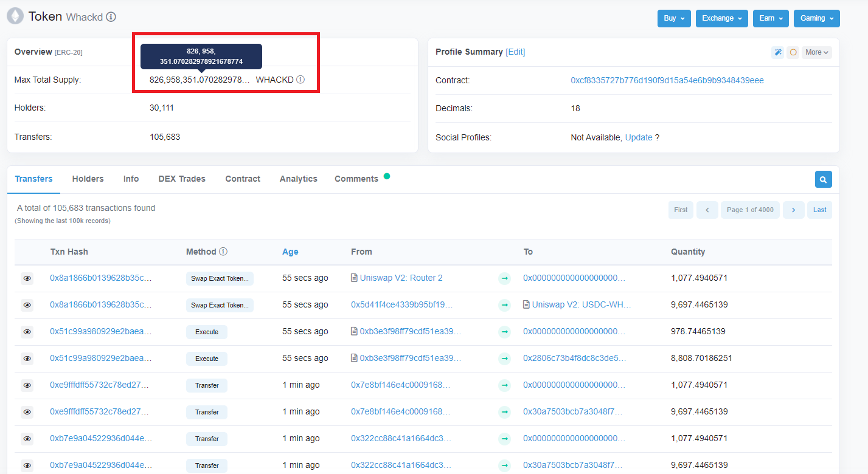
Task: Click document icon beside Uniswap V2: Router 2
Action: pyautogui.click(x=354, y=278)
